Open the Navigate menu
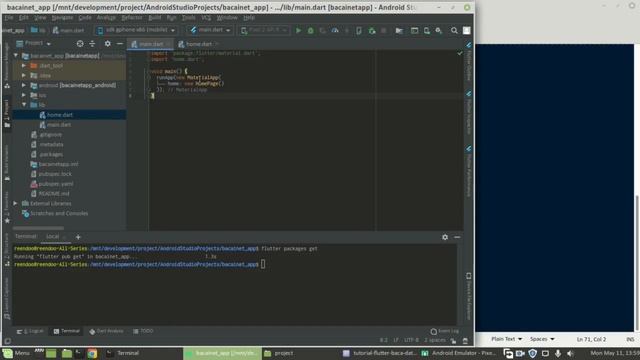640x360 pixels. pyautogui.click(x=62, y=18)
